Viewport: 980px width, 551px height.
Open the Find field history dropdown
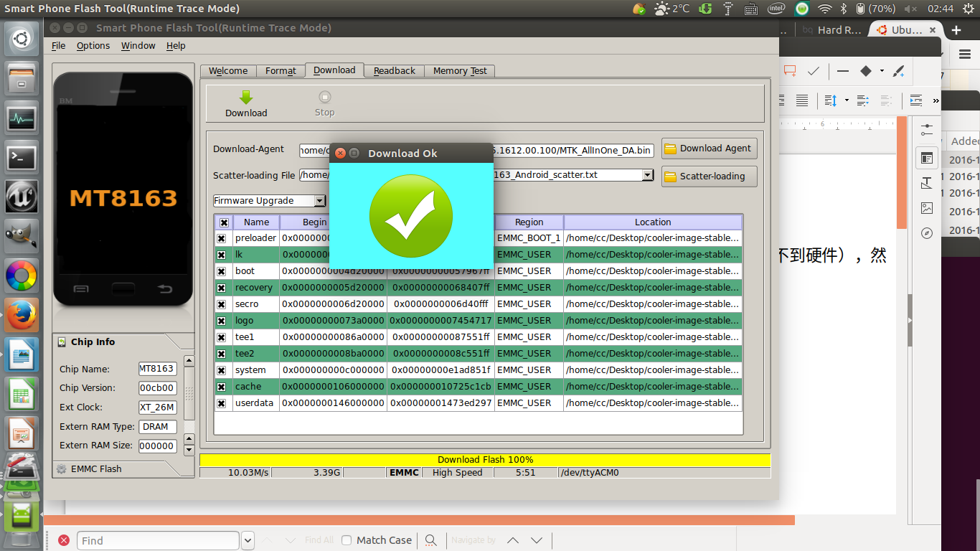pyautogui.click(x=248, y=540)
